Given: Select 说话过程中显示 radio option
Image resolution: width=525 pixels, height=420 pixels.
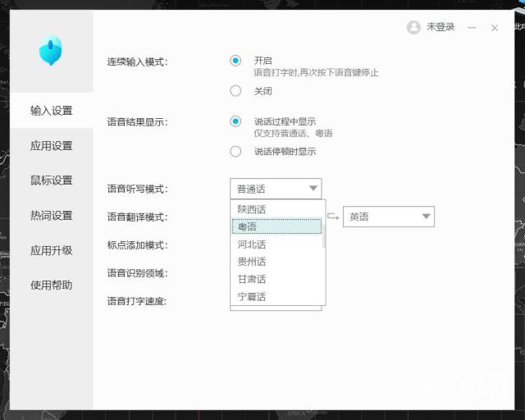Looking at the screenshot, I should 236,121.
